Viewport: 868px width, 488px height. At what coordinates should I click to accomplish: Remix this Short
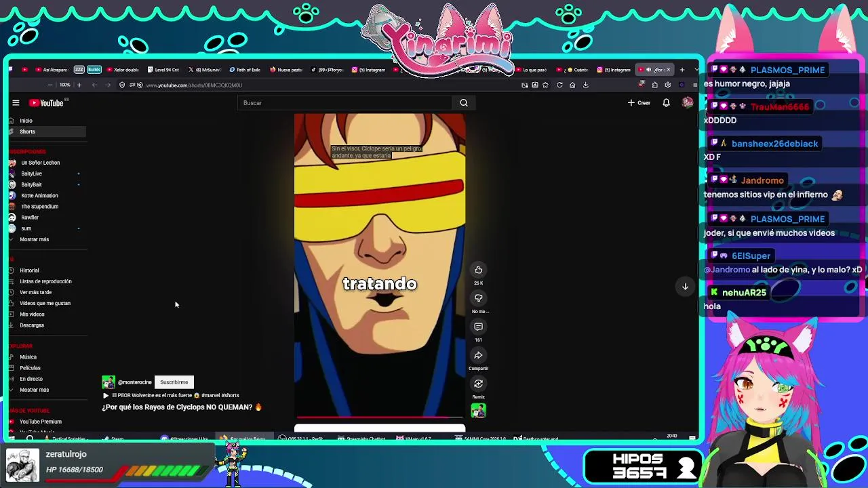(478, 384)
